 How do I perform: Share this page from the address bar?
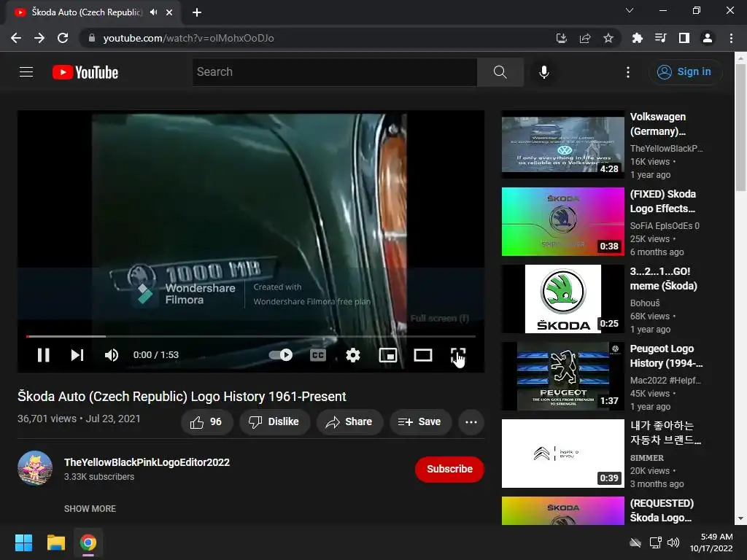coord(585,38)
